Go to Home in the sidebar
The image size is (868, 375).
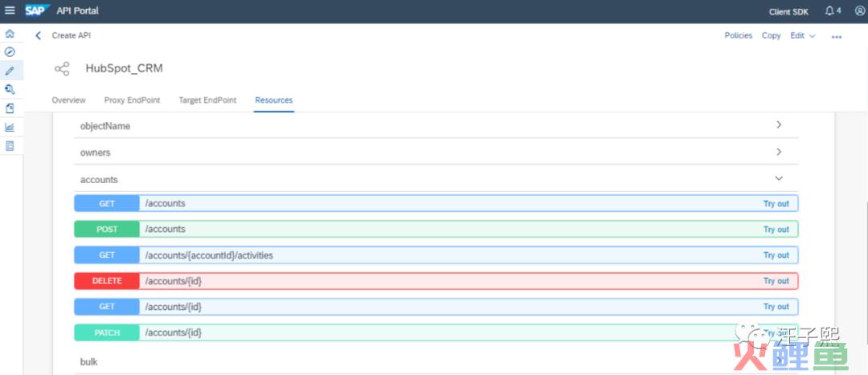pyautogui.click(x=10, y=34)
